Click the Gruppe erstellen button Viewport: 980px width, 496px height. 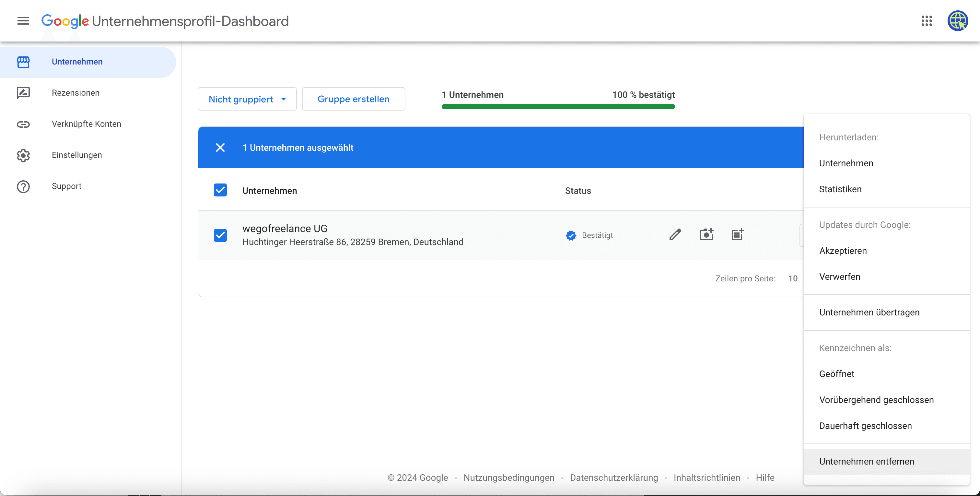coord(354,99)
